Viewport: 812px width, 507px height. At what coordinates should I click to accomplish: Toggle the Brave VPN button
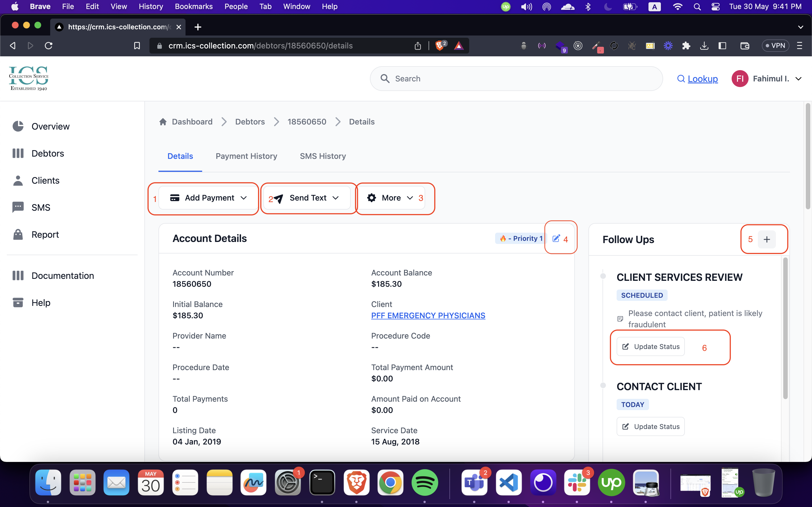point(775,46)
